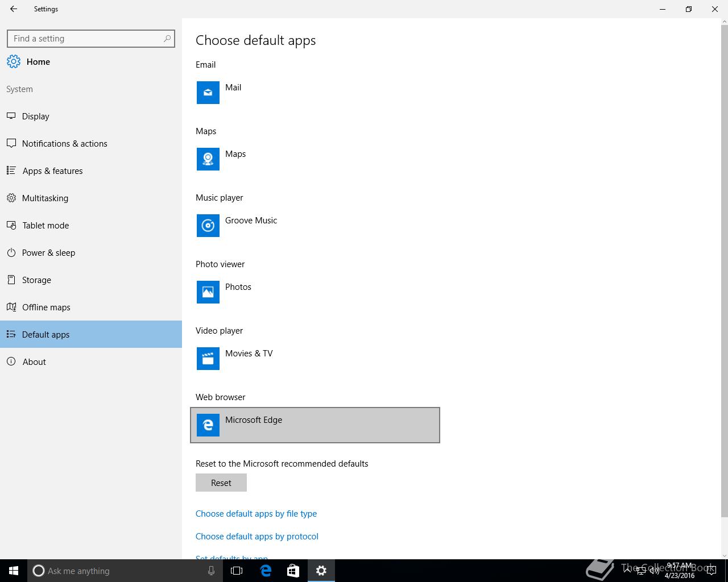Change the default video player Movies & TV
The height and width of the screenshot is (582, 728).
click(315, 359)
